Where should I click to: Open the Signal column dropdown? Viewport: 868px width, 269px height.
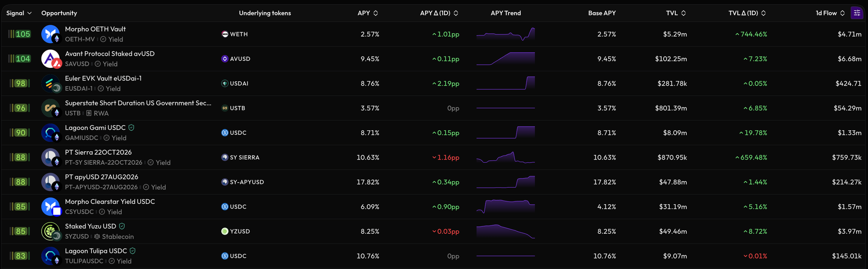[x=19, y=13]
